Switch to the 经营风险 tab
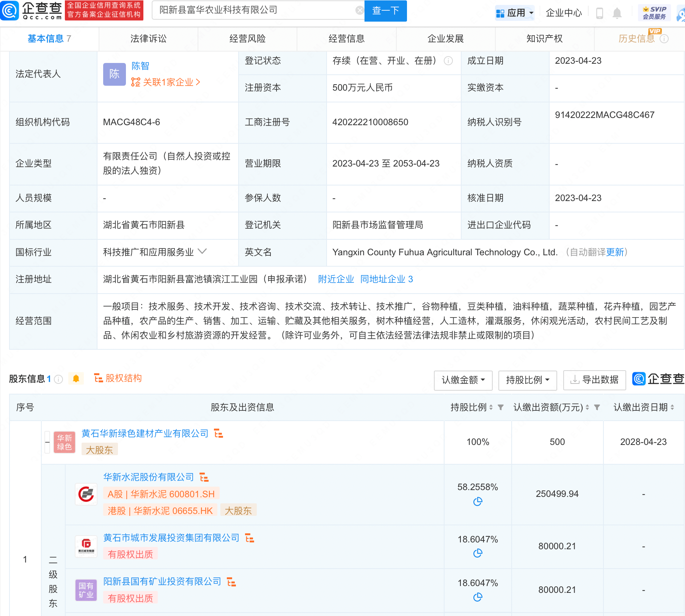 coord(247,39)
